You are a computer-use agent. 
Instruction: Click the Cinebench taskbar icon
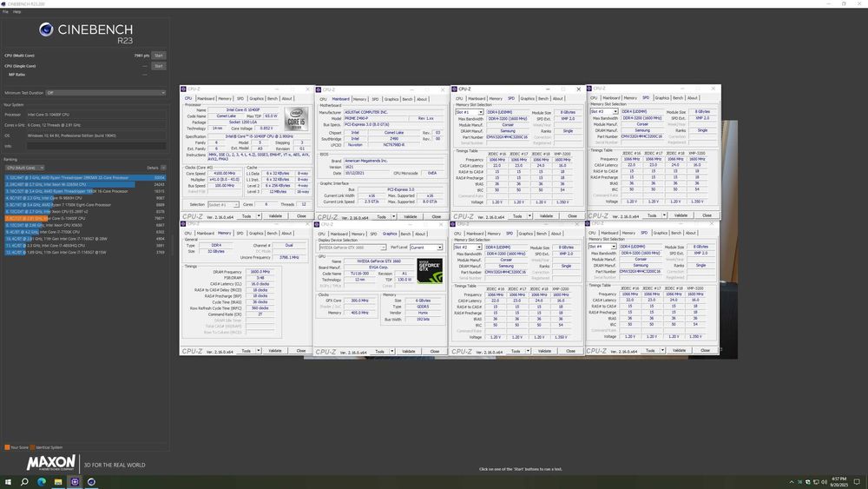click(91, 482)
